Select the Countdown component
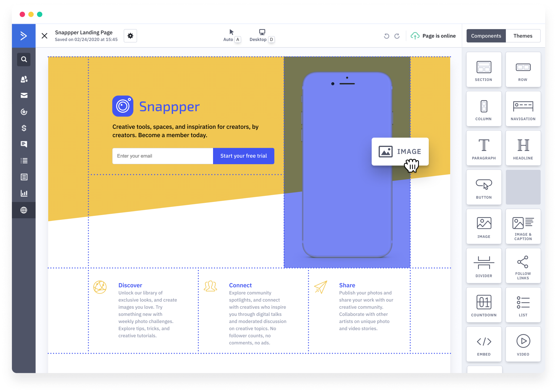557x392 pixels. pyautogui.click(x=484, y=305)
